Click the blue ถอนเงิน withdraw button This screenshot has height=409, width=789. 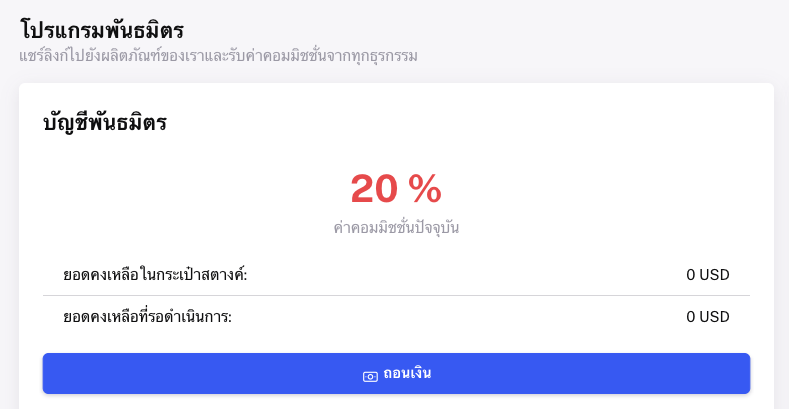tap(396, 373)
